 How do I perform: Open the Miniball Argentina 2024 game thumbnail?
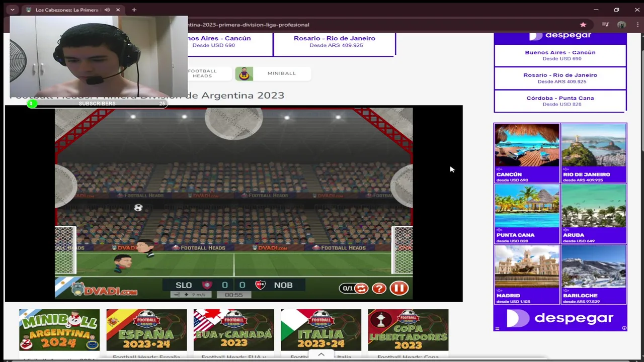click(59, 330)
